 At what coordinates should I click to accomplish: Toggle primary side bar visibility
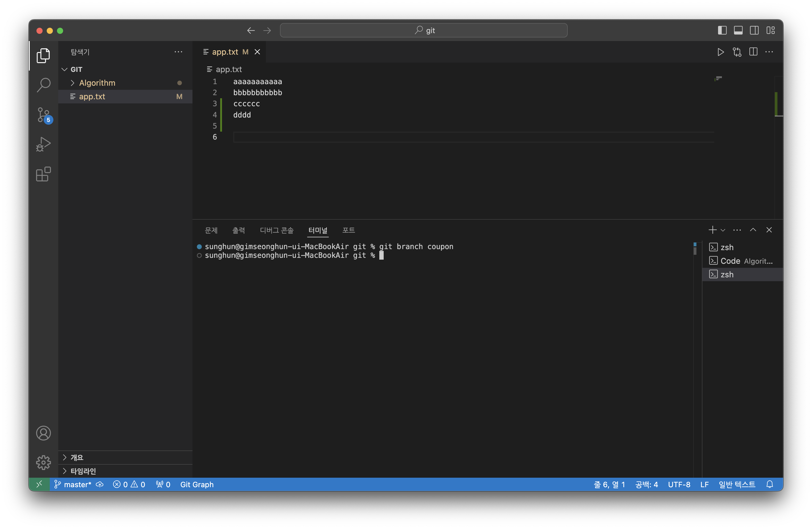(x=722, y=30)
